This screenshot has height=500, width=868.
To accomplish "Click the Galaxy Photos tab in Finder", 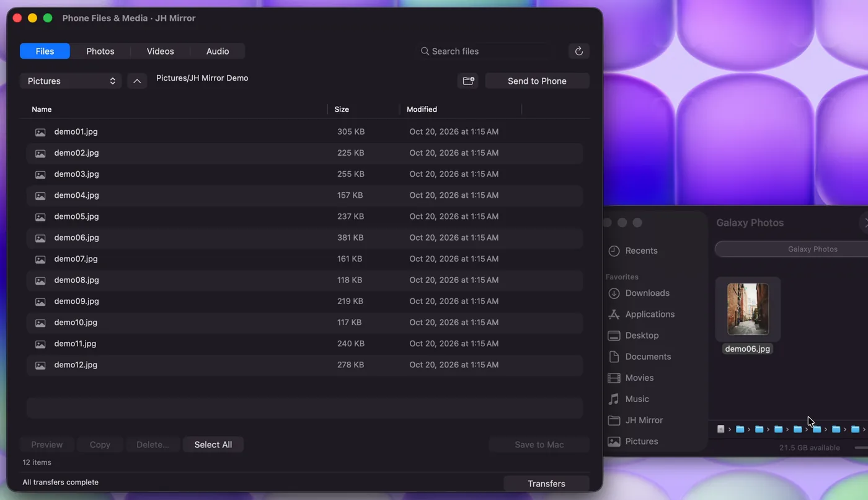I will pyautogui.click(x=812, y=249).
